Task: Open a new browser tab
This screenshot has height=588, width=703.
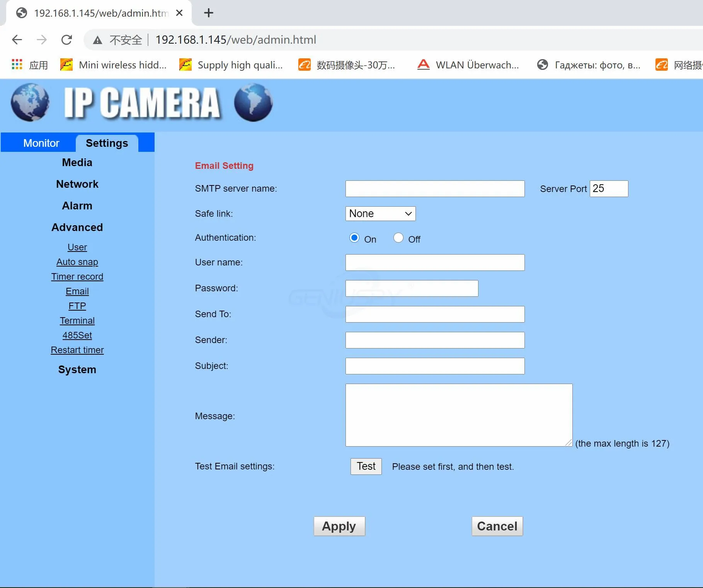Action: (x=208, y=13)
